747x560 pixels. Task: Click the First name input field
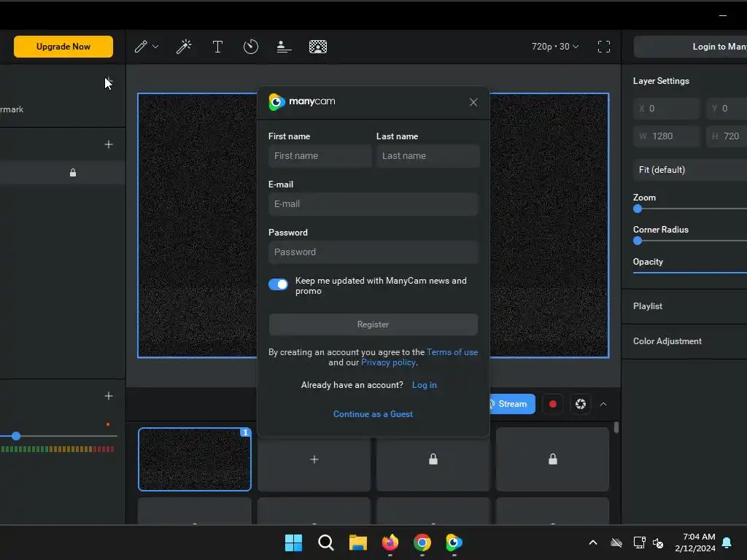320,156
